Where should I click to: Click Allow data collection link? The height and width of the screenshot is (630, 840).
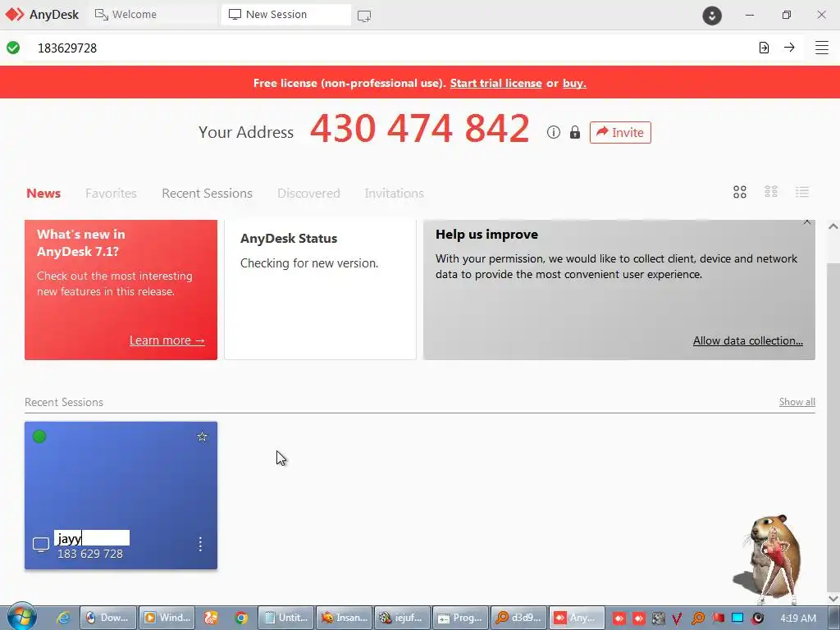748,340
